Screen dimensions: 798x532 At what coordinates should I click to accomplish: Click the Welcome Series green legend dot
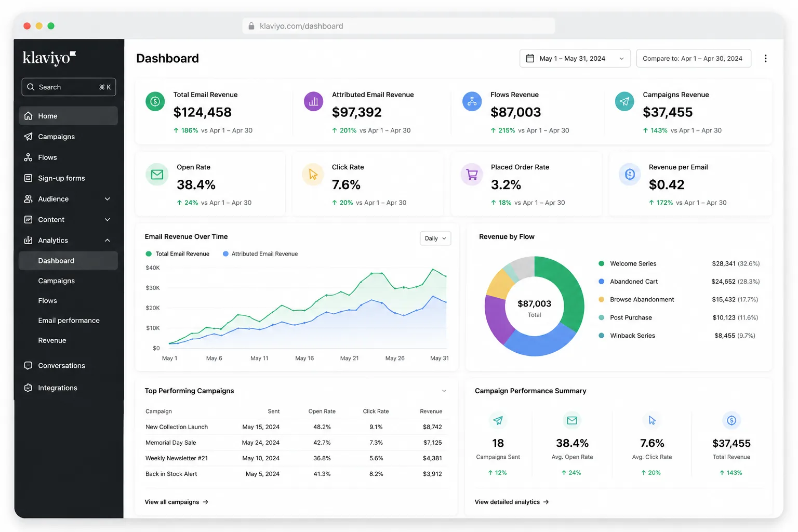601,263
